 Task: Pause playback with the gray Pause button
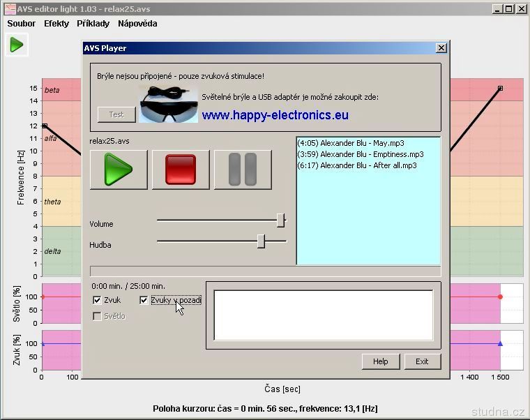coord(243,170)
